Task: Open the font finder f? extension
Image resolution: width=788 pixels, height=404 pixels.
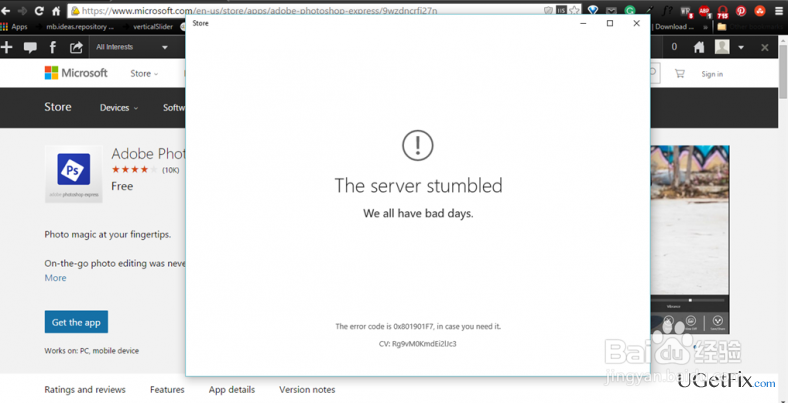Action: [667, 11]
